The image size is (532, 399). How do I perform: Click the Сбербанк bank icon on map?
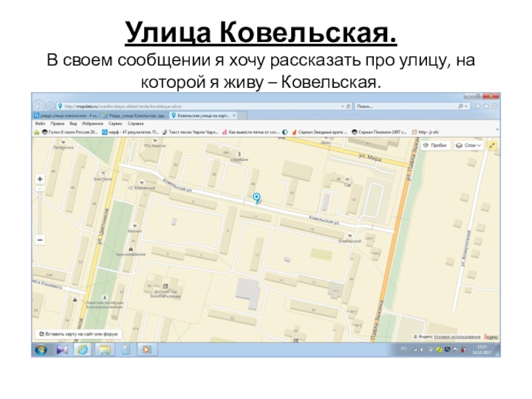pyautogui.click(x=239, y=154)
